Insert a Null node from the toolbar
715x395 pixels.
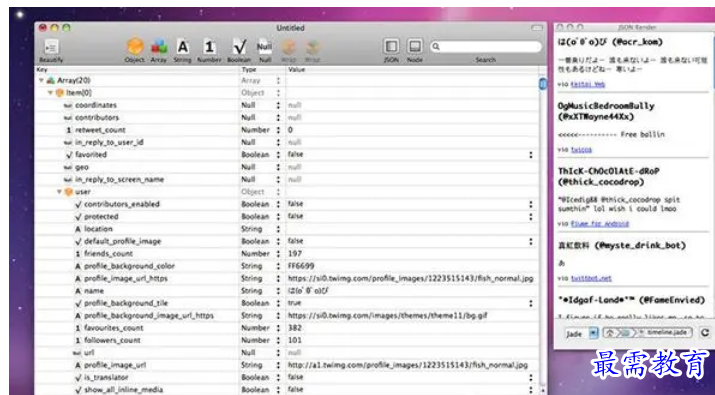click(264, 47)
